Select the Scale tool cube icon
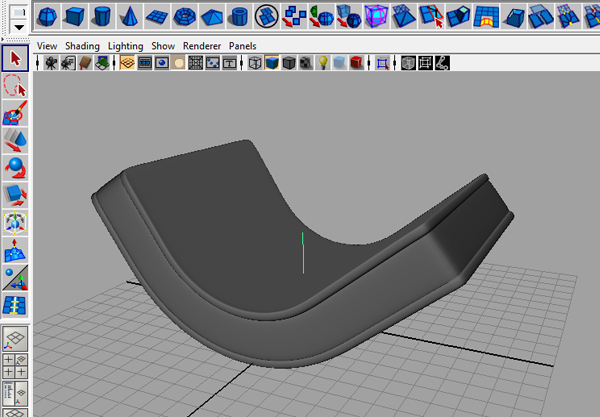 (x=16, y=193)
